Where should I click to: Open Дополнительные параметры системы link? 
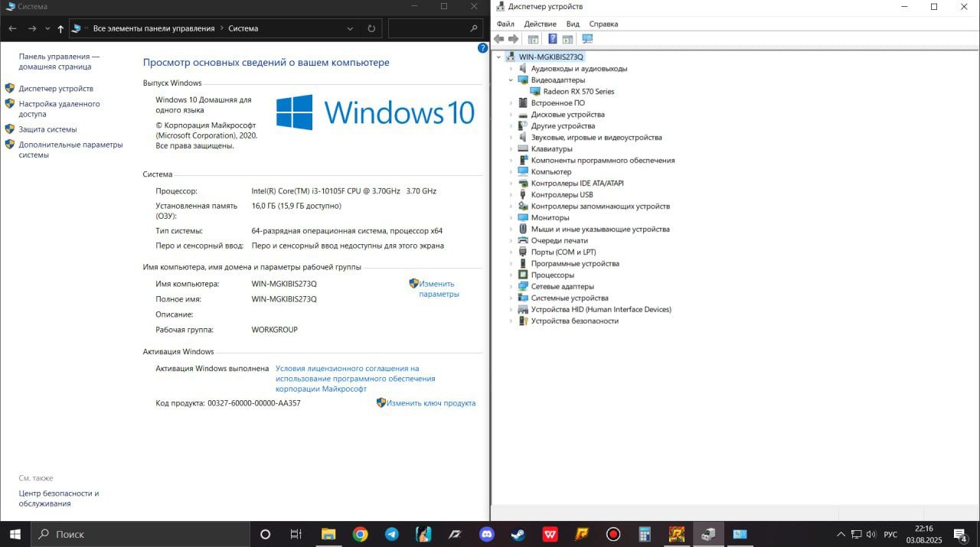click(x=70, y=149)
